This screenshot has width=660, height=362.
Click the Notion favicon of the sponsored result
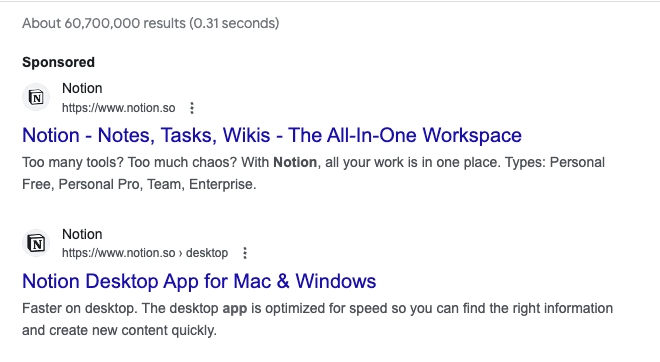pos(36,97)
